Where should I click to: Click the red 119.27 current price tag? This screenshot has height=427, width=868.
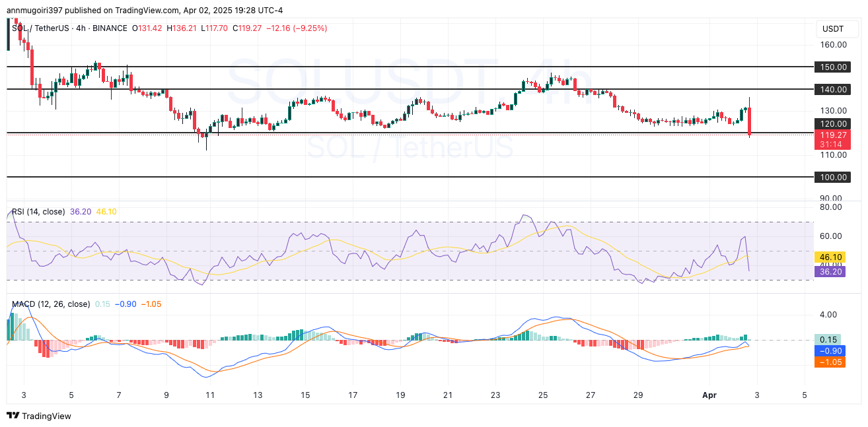(x=830, y=135)
